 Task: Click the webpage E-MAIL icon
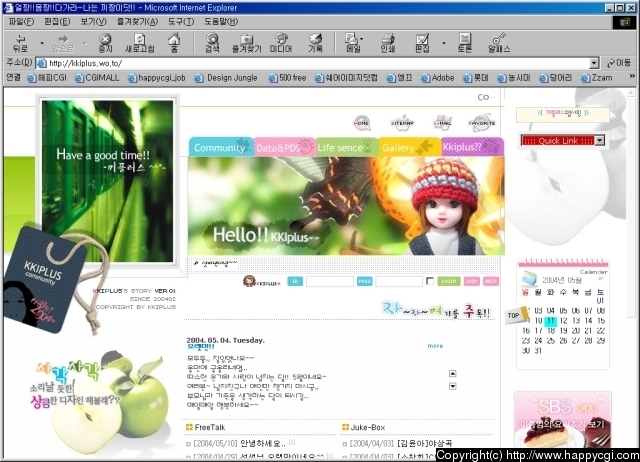click(442, 122)
